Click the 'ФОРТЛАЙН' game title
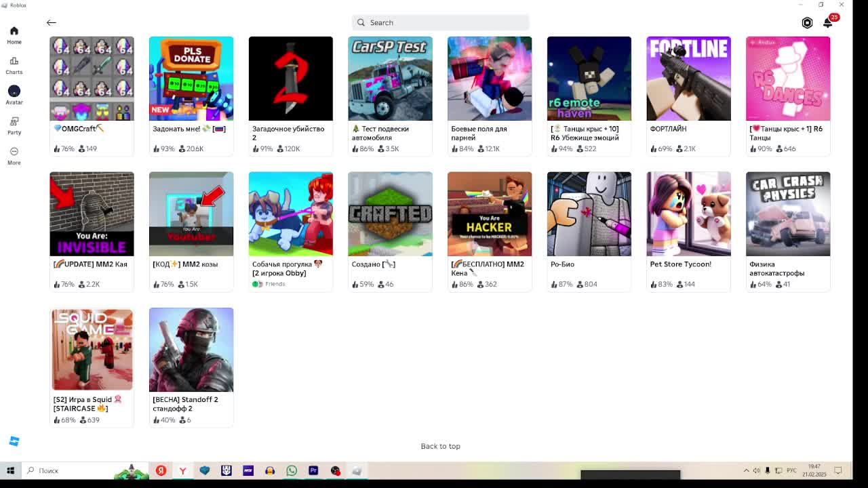The height and width of the screenshot is (488, 868). tap(668, 129)
